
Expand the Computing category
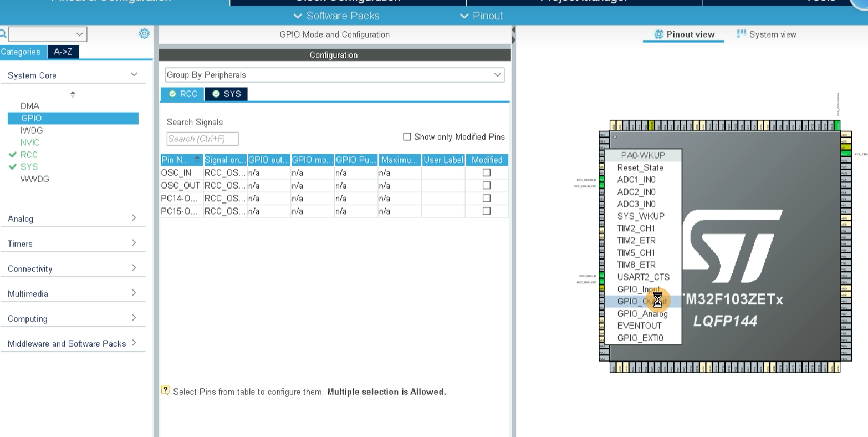click(x=134, y=318)
